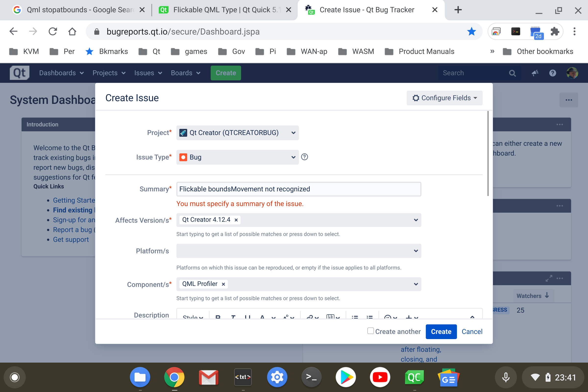
Task: Click the Issue Type help question icon
Action: click(305, 157)
